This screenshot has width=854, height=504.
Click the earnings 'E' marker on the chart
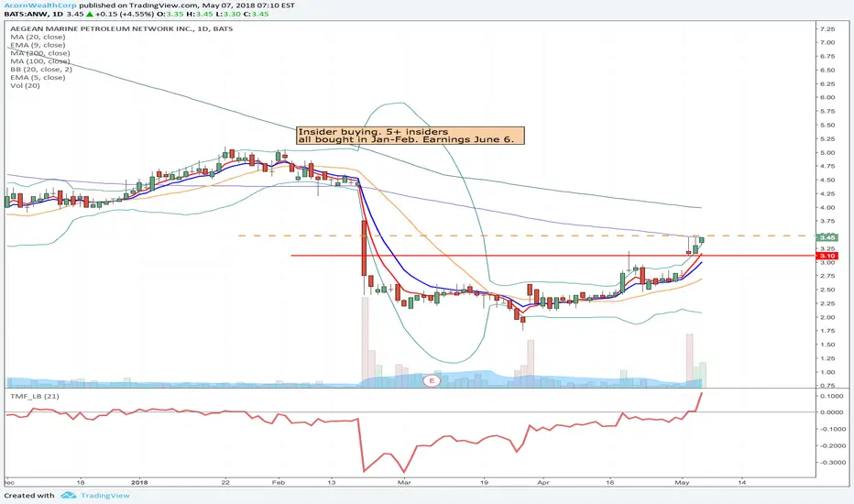[432, 380]
